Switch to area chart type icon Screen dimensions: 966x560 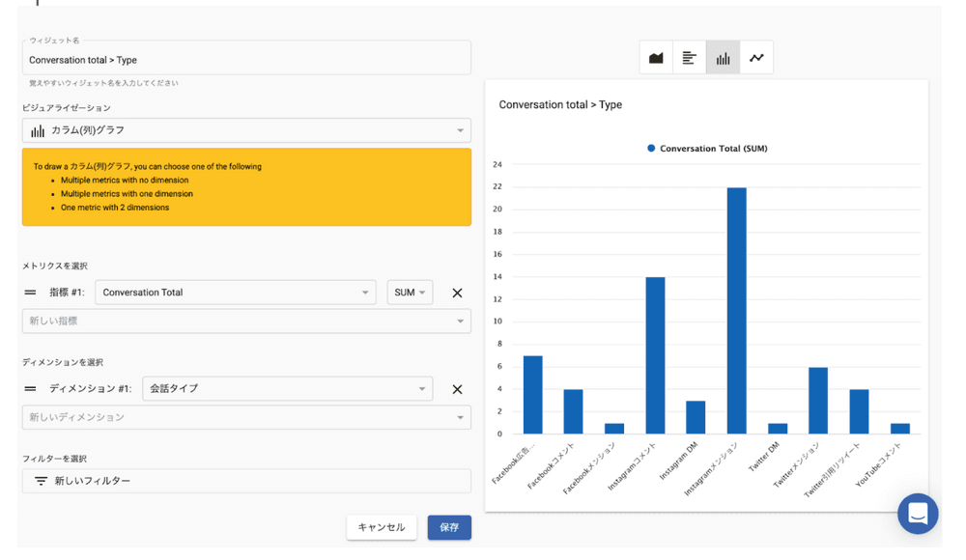[x=656, y=58]
